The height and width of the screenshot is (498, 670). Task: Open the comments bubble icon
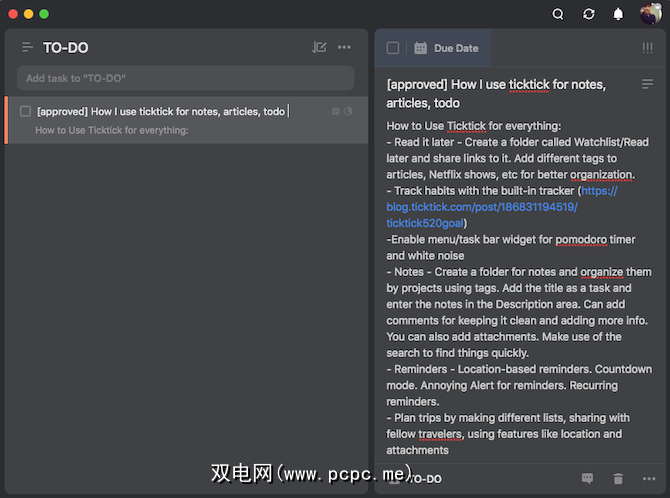[x=588, y=480]
